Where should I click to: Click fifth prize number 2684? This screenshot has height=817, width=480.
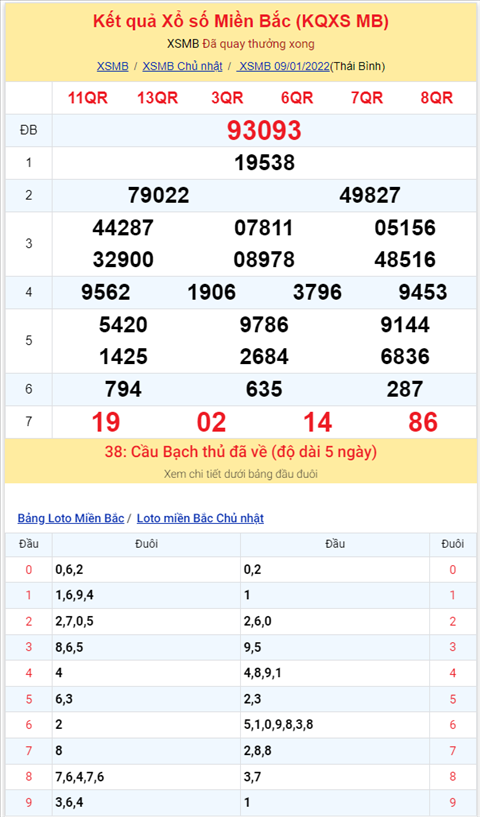point(264,357)
